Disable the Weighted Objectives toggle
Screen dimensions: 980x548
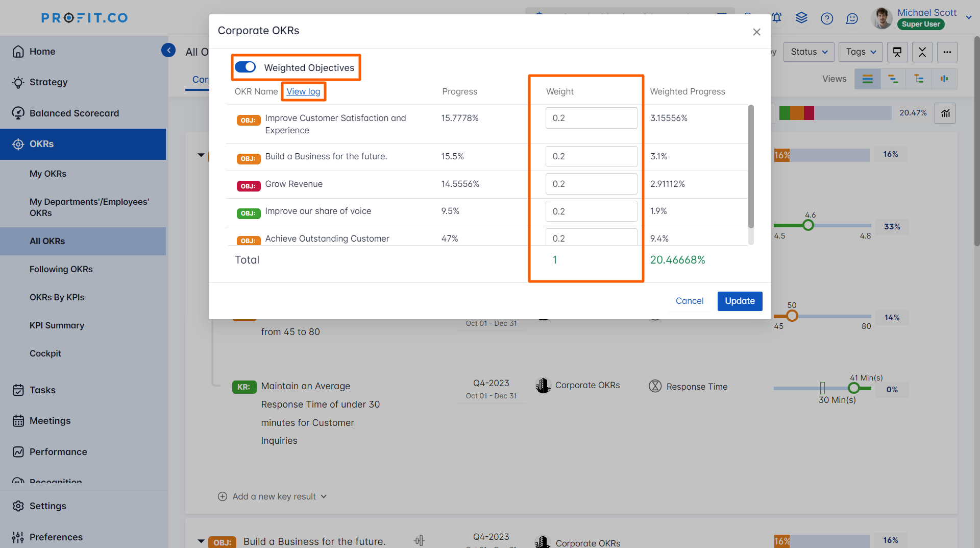(246, 67)
